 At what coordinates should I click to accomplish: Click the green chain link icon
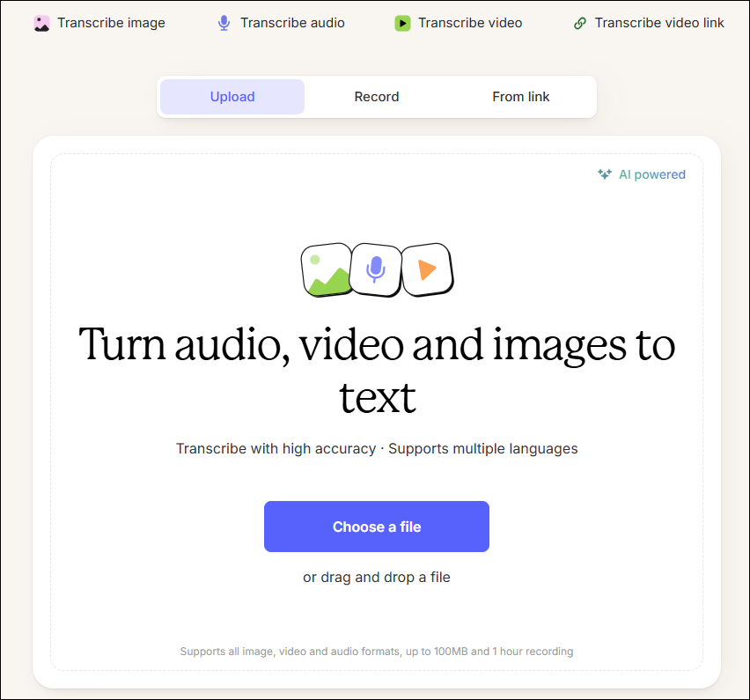(x=580, y=23)
